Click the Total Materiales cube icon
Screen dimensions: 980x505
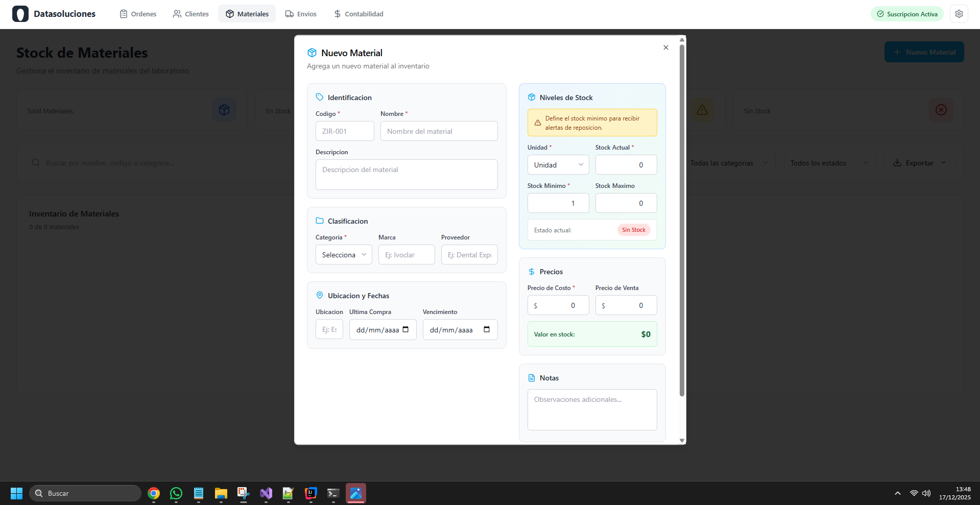point(224,110)
